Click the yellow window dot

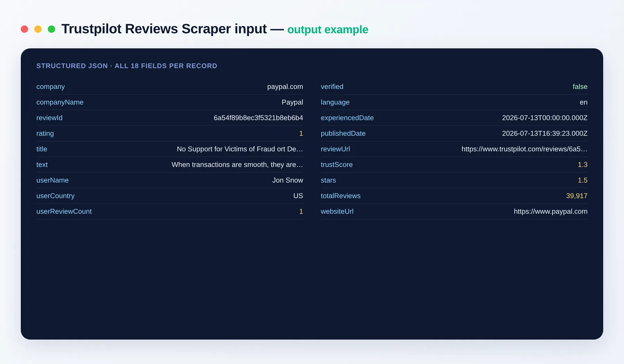[38, 29]
